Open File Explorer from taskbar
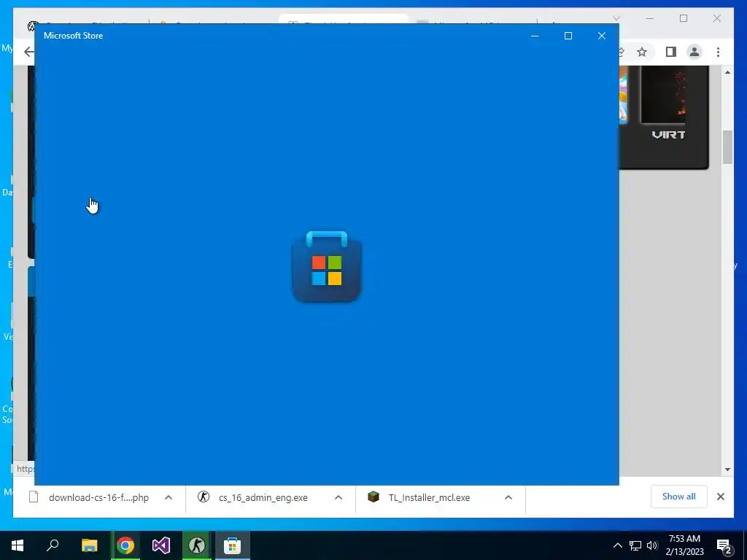Viewport: 747px width, 560px height. [90, 545]
